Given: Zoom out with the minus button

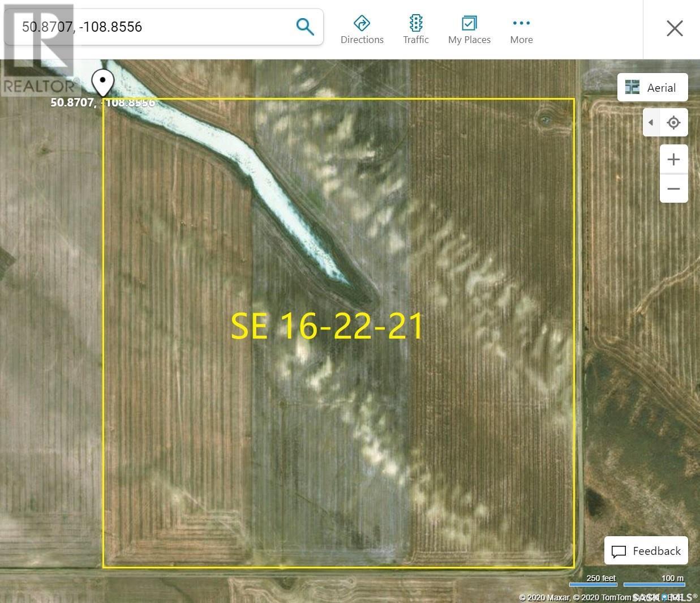Looking at the screenshot, I should (x=673, y=189).
